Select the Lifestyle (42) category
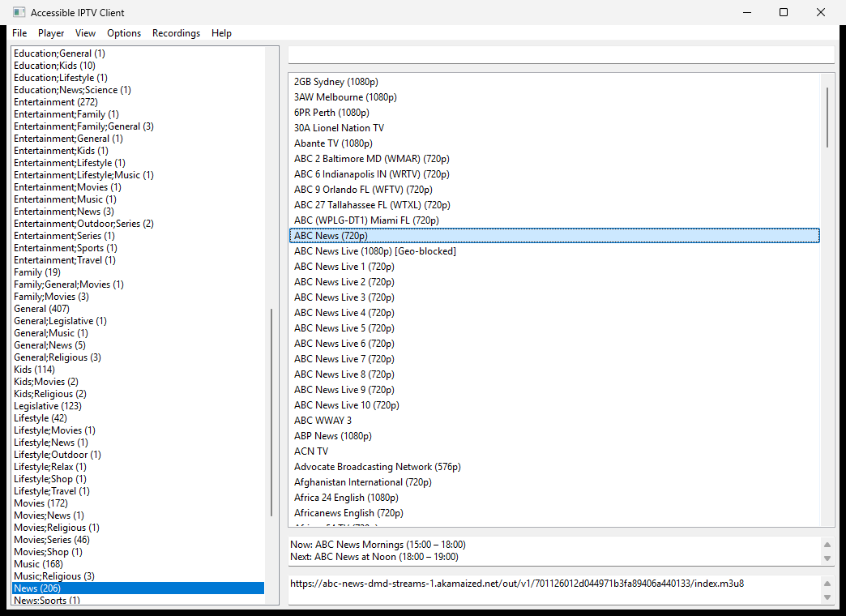The height and width of the screenshot is (616, 846). [x=138, y=418]
